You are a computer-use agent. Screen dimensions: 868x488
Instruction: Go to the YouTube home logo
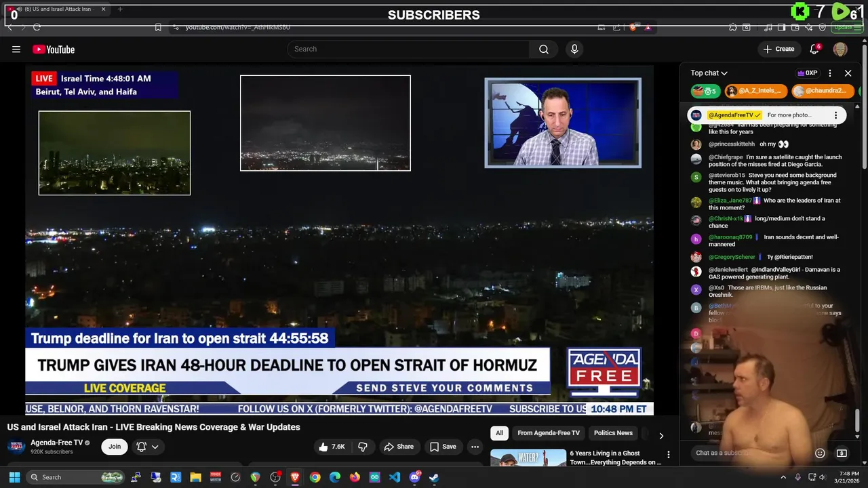(54, 49)
